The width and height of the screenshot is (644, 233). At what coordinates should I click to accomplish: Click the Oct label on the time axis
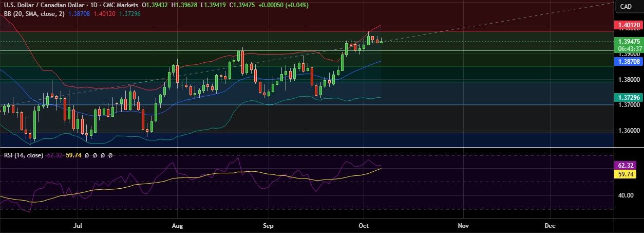[x=364, y=225]
